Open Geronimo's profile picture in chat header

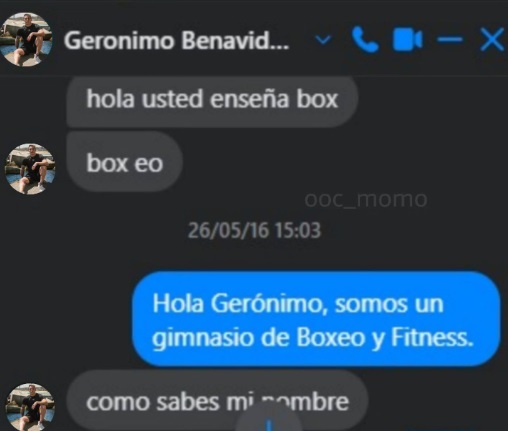click(26, 40)
